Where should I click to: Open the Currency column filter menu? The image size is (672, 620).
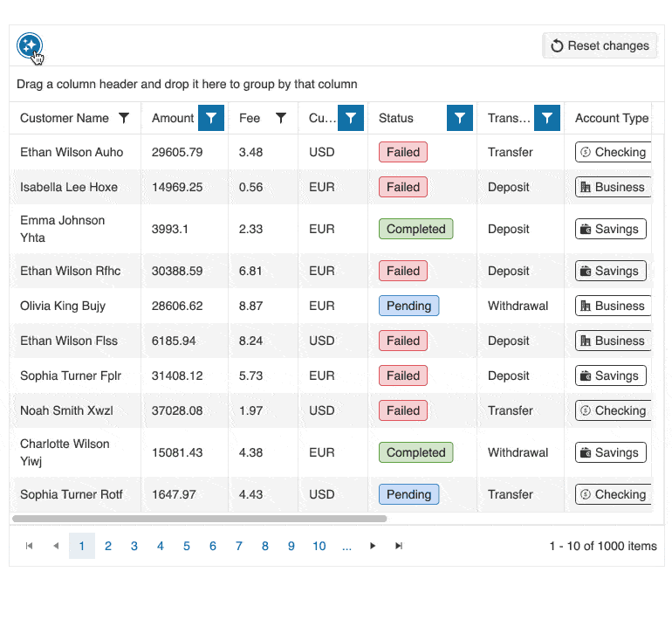click(351, 118)
